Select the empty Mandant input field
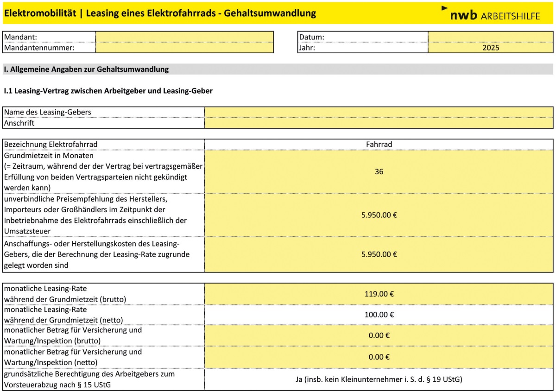556x392 pixels. click(x=184, y=37)
